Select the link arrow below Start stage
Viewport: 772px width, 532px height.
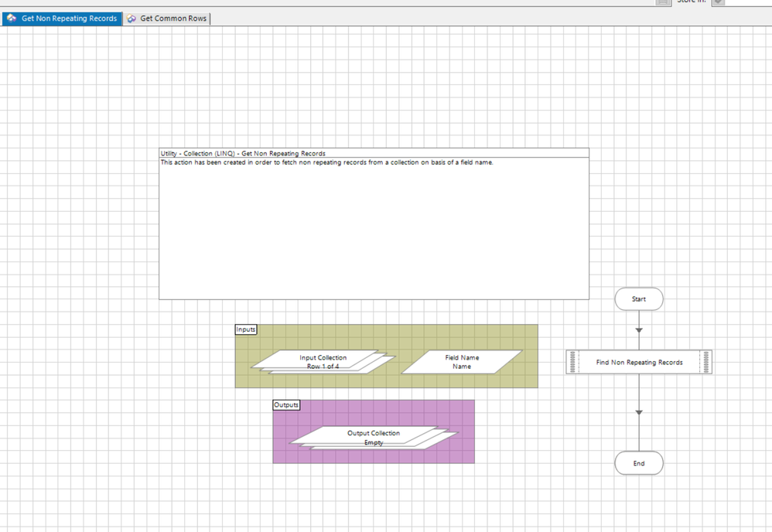coord(639,330)
